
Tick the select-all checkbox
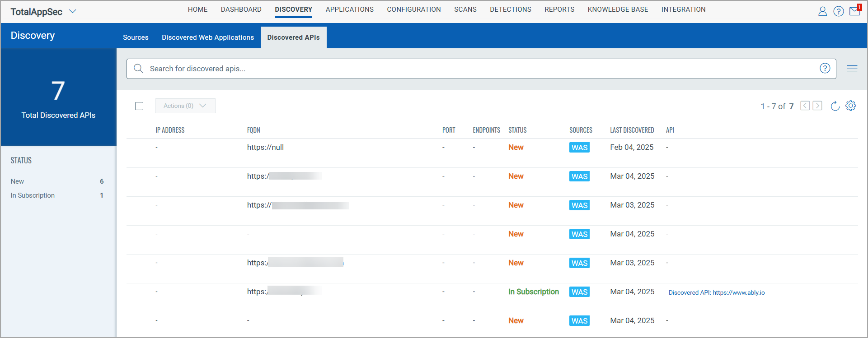click(x=139, y=106)
